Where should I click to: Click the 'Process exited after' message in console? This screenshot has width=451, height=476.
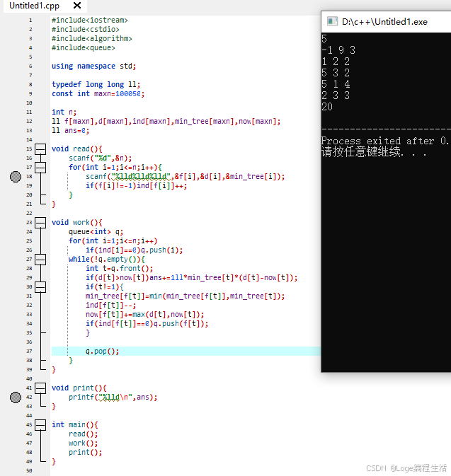377,141
